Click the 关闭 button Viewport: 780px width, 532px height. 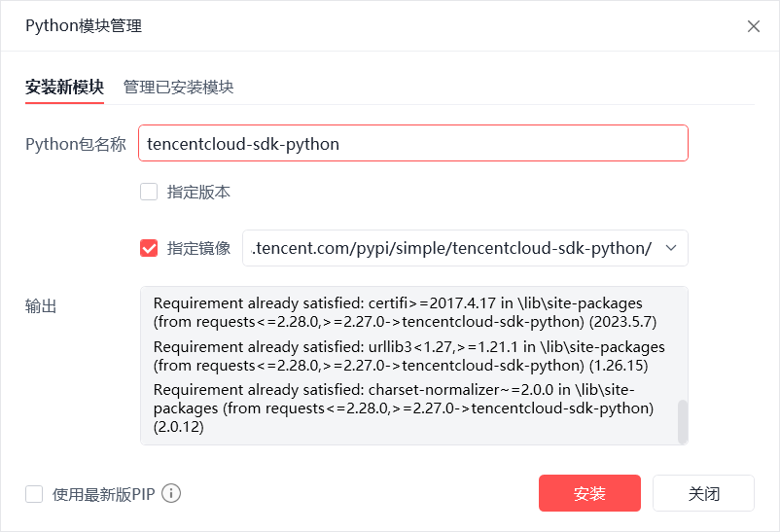pos(703,493)
